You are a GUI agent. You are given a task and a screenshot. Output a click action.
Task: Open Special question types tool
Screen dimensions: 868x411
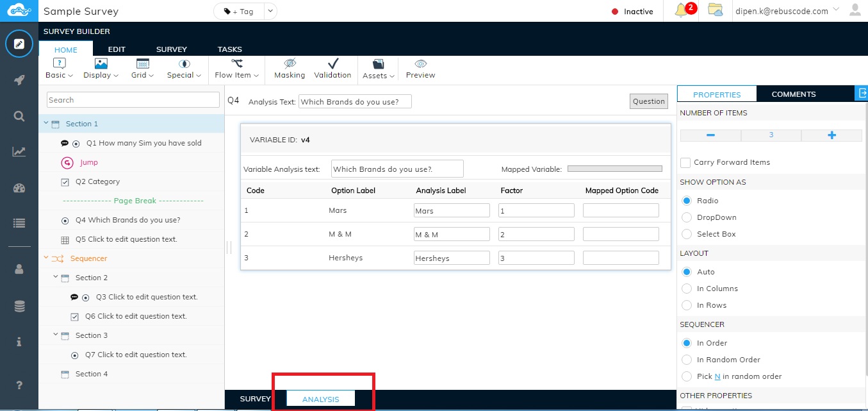click(184, 69)
